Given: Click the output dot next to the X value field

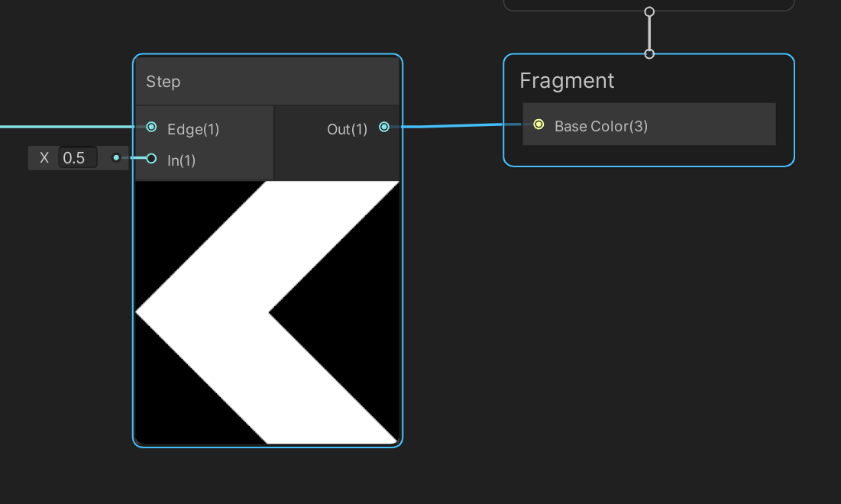Looking at the screenshot, I should click(116, 157).
